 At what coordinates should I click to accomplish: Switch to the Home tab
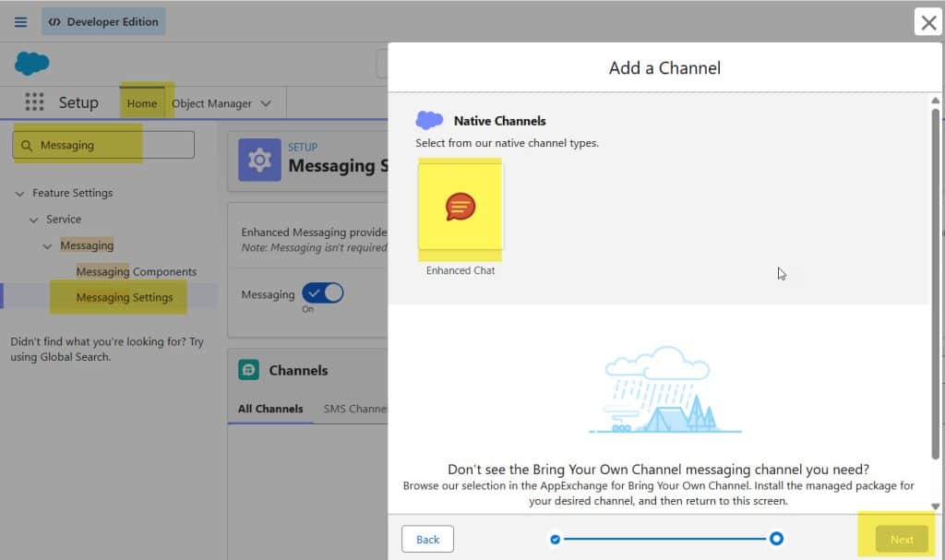(x=141, y=103)
